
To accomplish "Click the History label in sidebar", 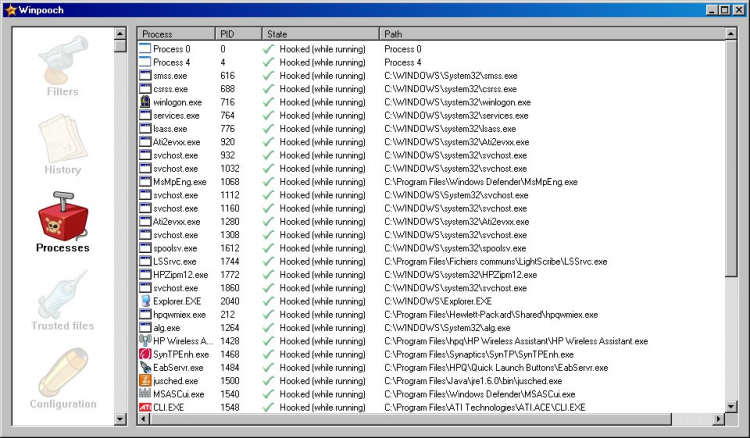I will point(63,170).
